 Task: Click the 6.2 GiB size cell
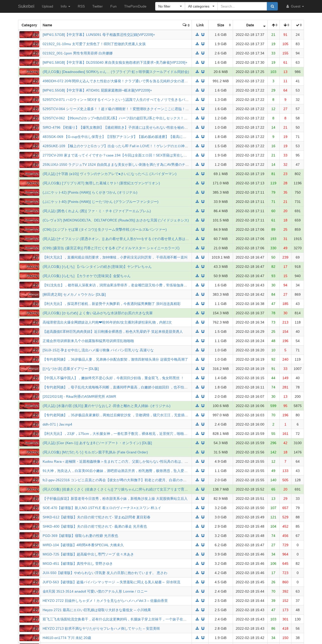point(221,545)
